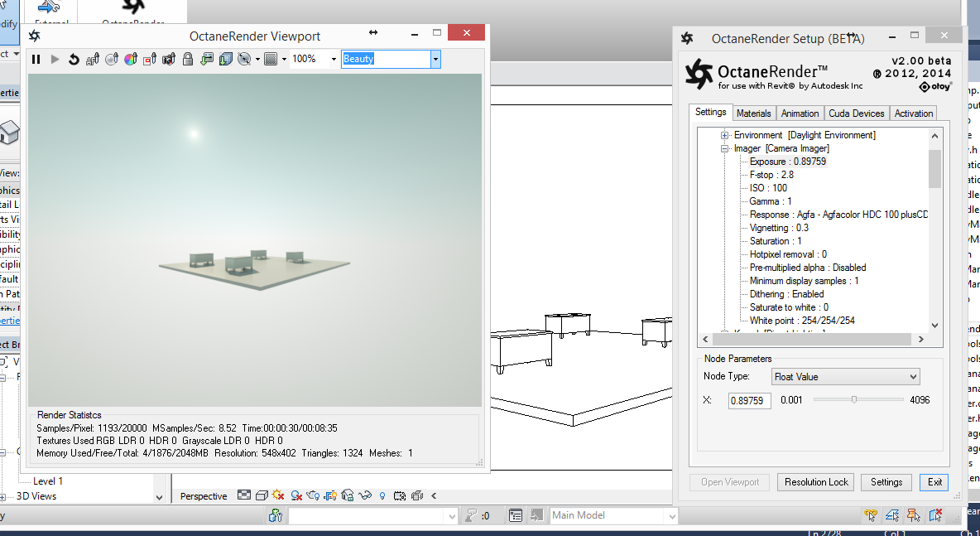This screenshot has height=536, width=980.
Task: Click the Detail Level icon in view control bar
Action: tap(244, 495)
